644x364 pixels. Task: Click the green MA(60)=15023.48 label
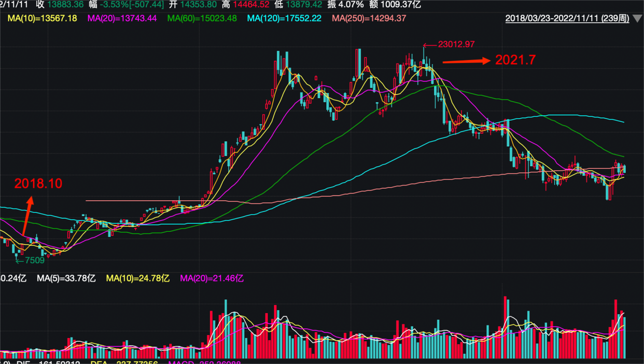click(202, 19)
